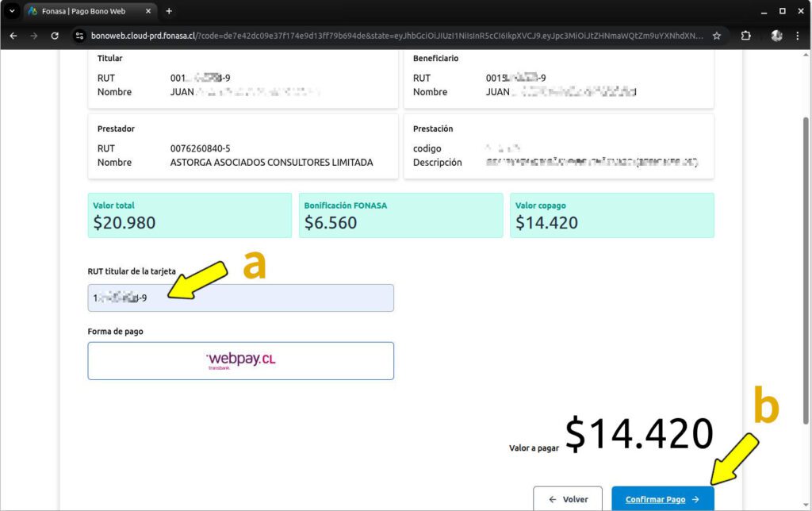Select the Fonasa | Pago Bono Web tab

[83, 11]
